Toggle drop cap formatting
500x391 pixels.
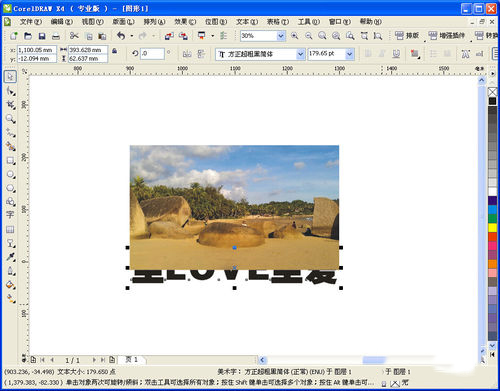pos(447,54)
